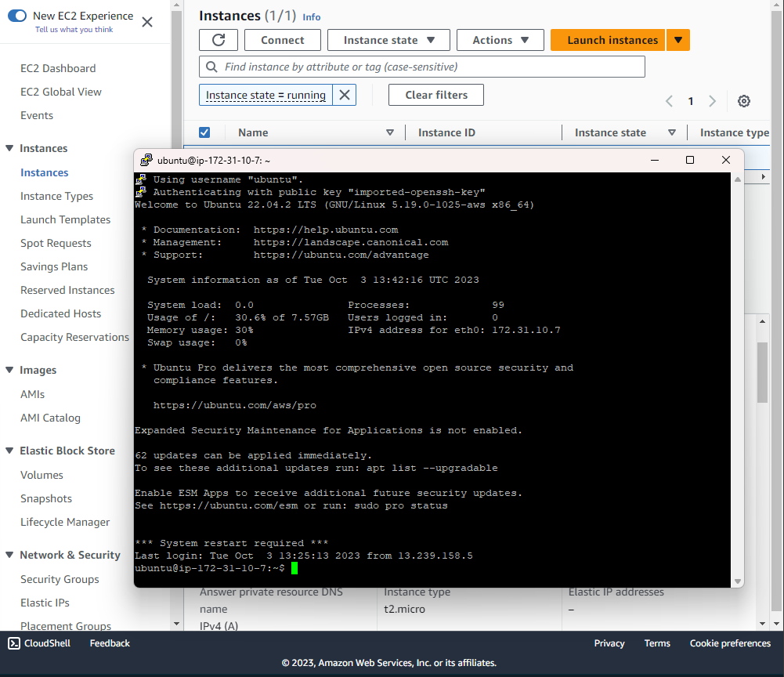The width and height of the screenshot is (784, 677).
Task: Open Reserved Instances page
Action: 67,290
